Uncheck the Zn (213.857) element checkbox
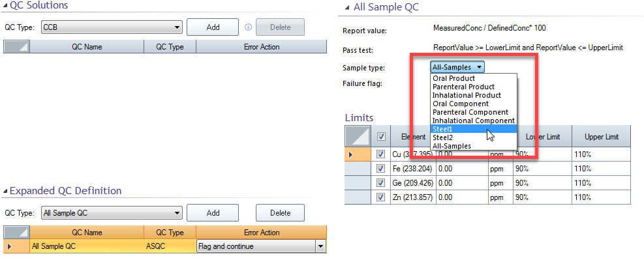 coord(381,197)
